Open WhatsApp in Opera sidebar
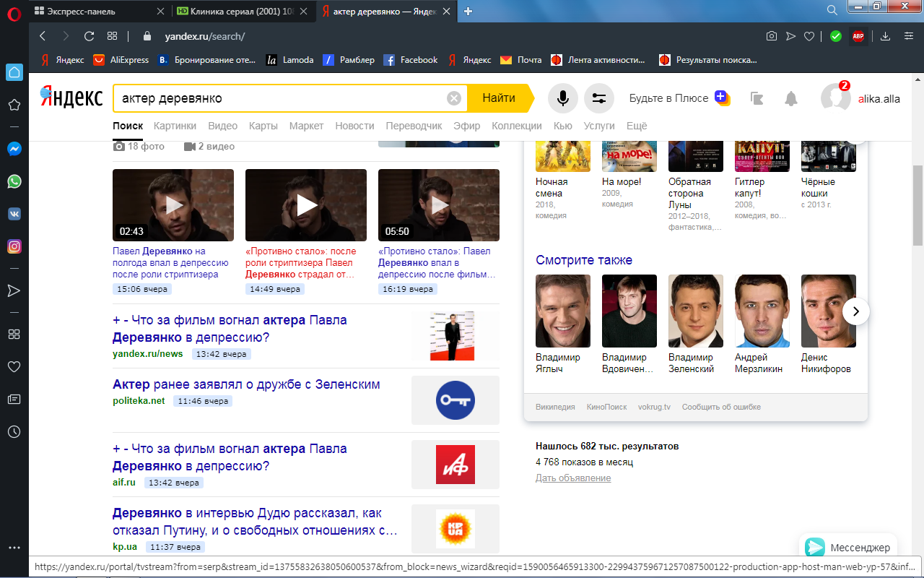The height and width of the screenshot is (578, 924). [14, 181]
